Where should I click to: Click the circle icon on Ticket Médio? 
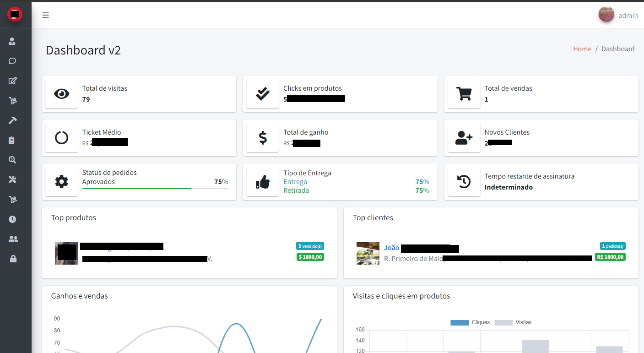click(62, 138)
